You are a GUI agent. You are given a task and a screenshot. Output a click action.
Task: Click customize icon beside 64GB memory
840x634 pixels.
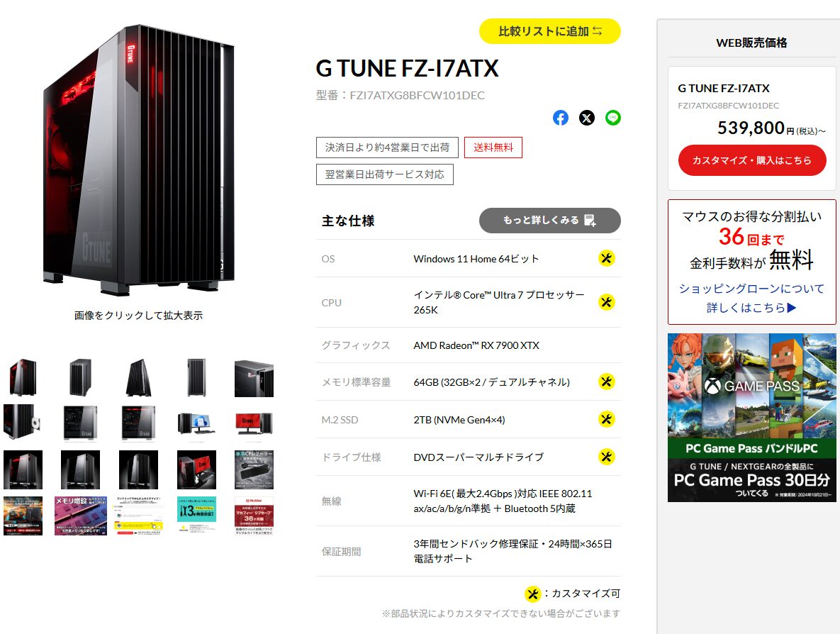point(606,382)
